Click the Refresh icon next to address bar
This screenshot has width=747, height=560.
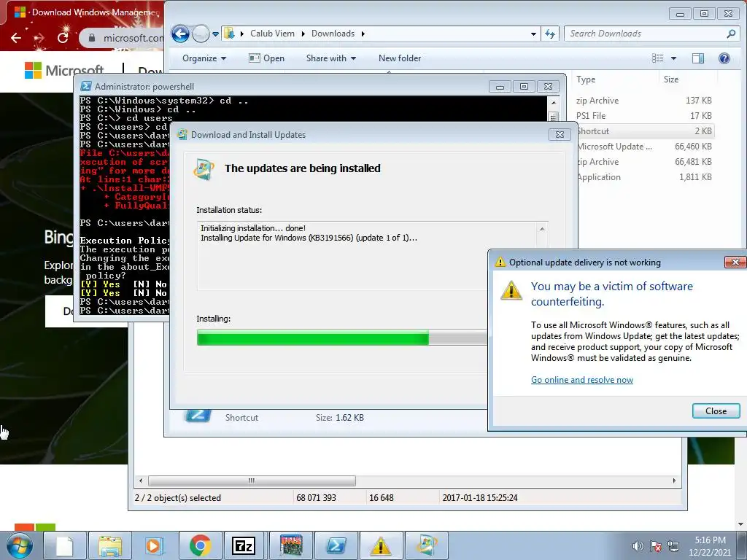[550, 34]
